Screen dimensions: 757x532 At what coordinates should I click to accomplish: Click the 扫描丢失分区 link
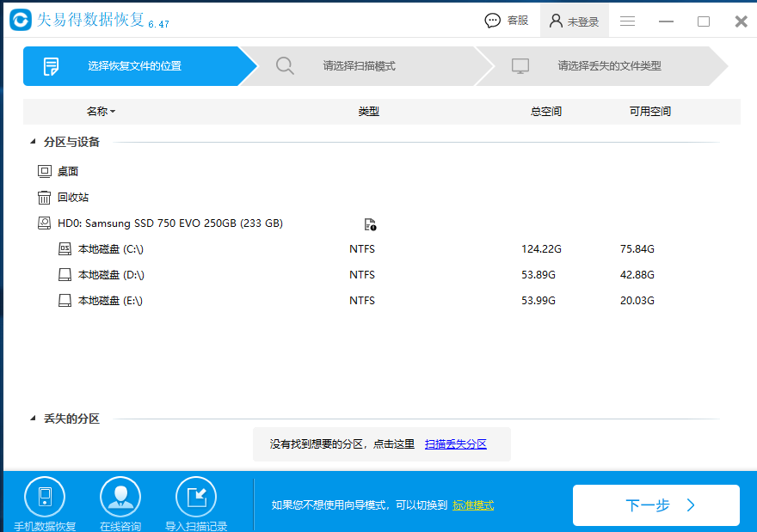pyautogui.click(x=456, y=444)
